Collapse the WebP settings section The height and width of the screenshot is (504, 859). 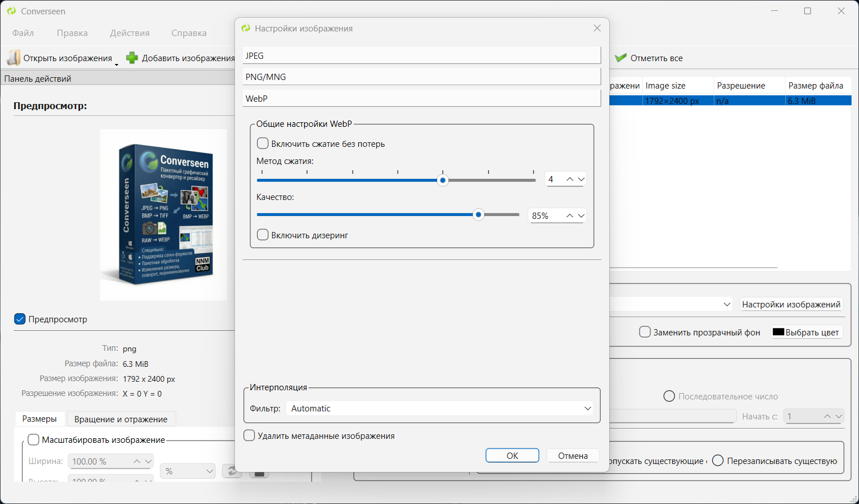[x=422, y=98]
